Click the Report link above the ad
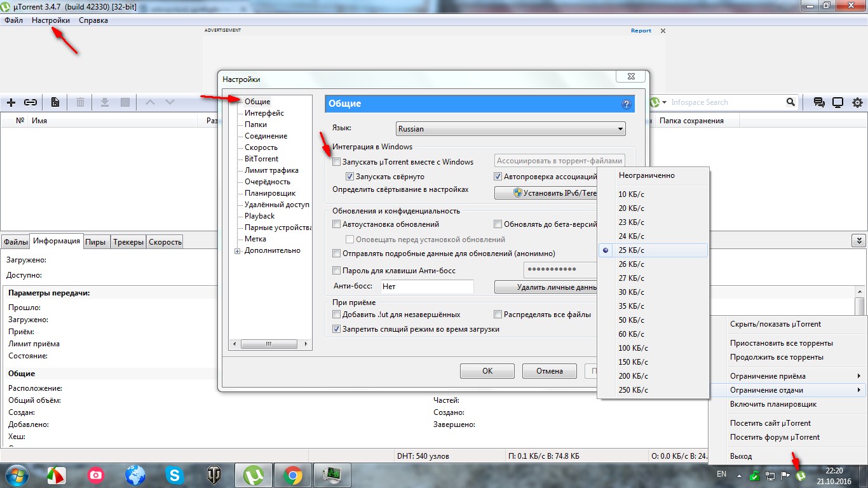This screenshot has height=488, width=868. pyautogui.click(x=641, y=30)
